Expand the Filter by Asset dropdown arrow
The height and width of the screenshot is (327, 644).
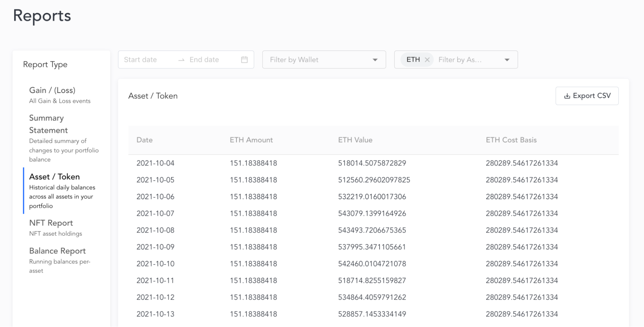coord(507,60)
